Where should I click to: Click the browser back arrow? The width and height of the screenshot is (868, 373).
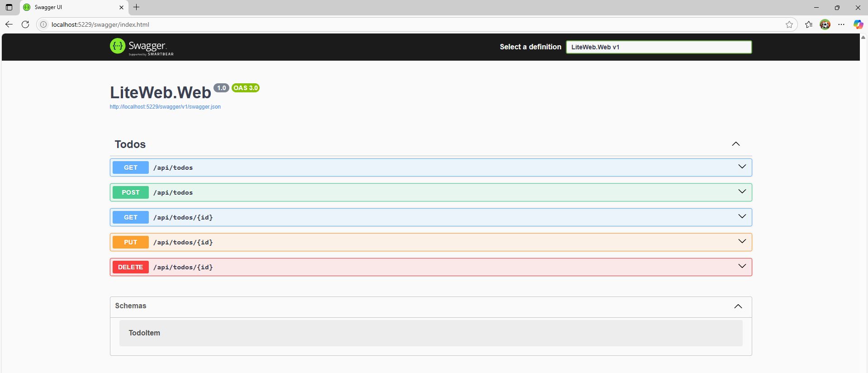click(x=9, y=24)
